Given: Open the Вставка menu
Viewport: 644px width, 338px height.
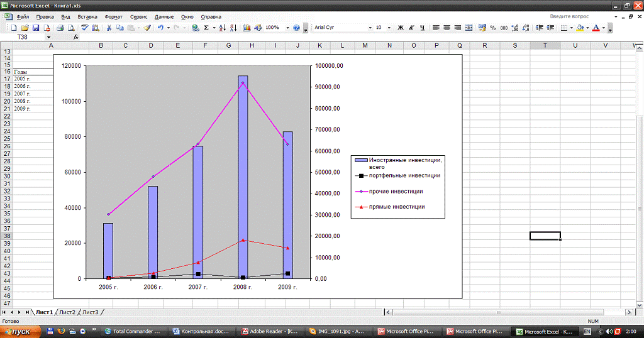Looking at the screenshot, I should point(87,16).
